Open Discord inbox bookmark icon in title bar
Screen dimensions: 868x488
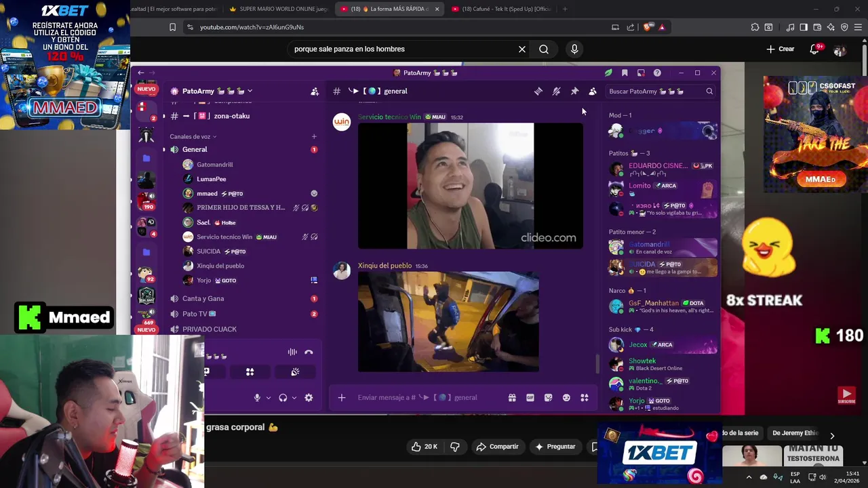pyautogui.click(x=625, y=73)
